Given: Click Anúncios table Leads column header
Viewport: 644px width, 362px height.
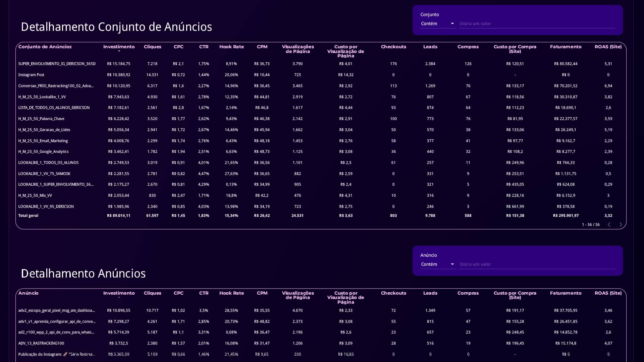Looking at the screenshot, I should point(430,293).
